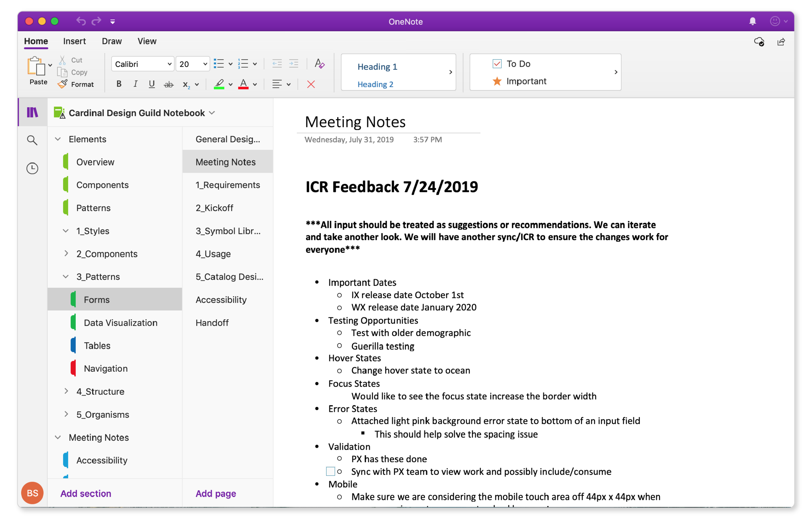Open search with the magnifier icon
812x519 pixels.
coord(32,140)
